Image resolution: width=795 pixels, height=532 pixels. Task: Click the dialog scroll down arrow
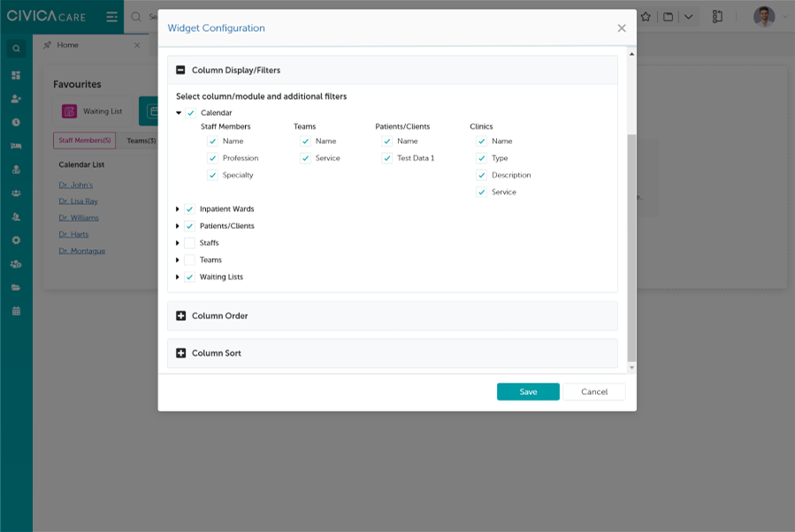631,368
